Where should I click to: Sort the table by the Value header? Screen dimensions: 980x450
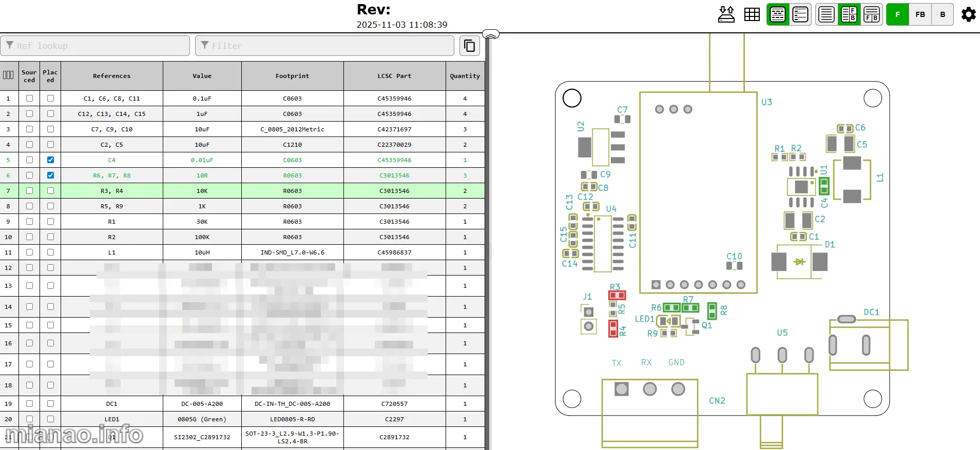pos(202,76)
